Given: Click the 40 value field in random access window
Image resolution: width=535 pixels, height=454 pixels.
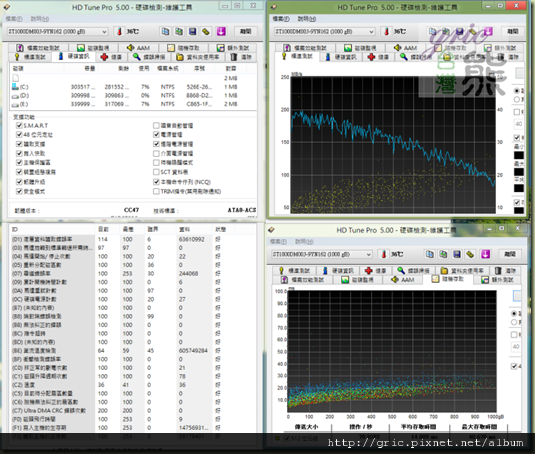Looking at the screenshot, I should pos(516,347).
